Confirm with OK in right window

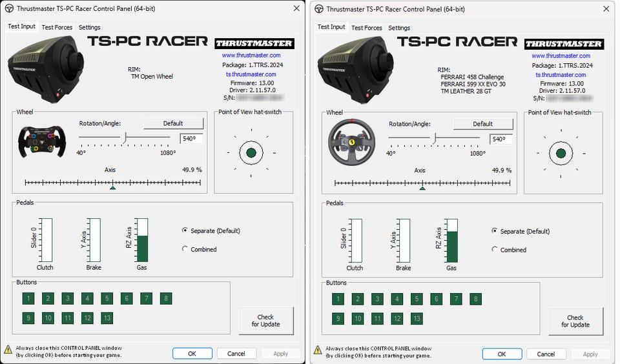point(502,354)
